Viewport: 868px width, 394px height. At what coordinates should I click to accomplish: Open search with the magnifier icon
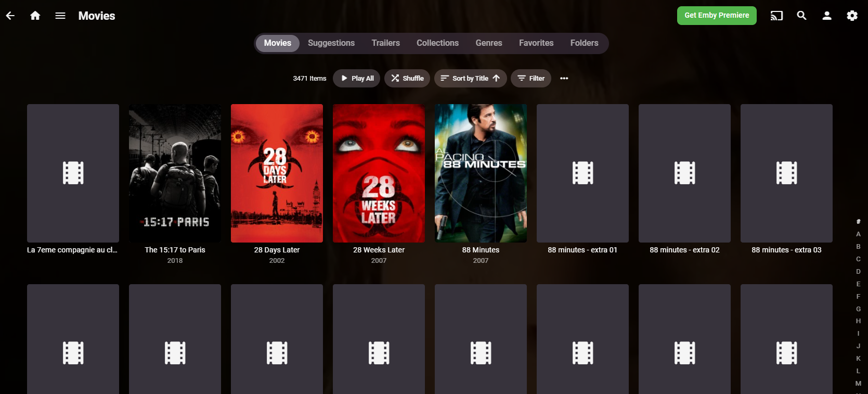(x=802, y=16)
